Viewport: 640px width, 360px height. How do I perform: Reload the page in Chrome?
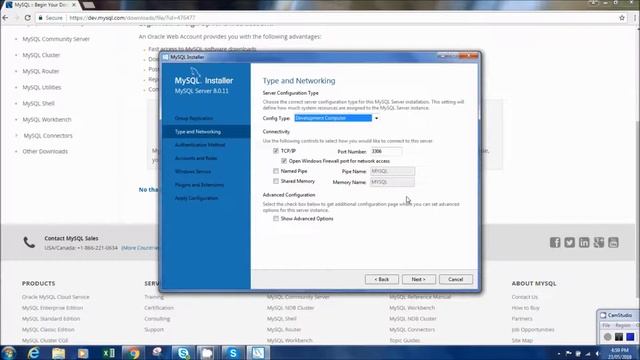[x=27, y=18]
